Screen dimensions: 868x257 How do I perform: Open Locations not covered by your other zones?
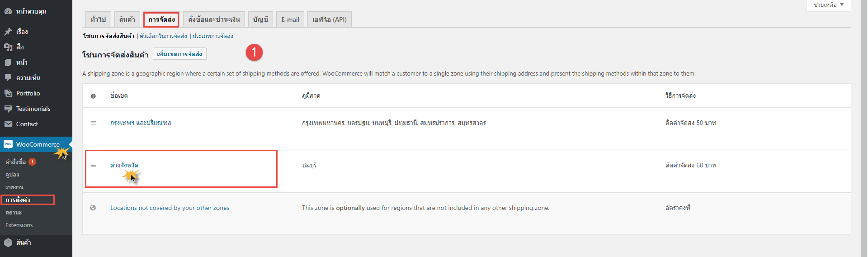click(x=170, y=208)
